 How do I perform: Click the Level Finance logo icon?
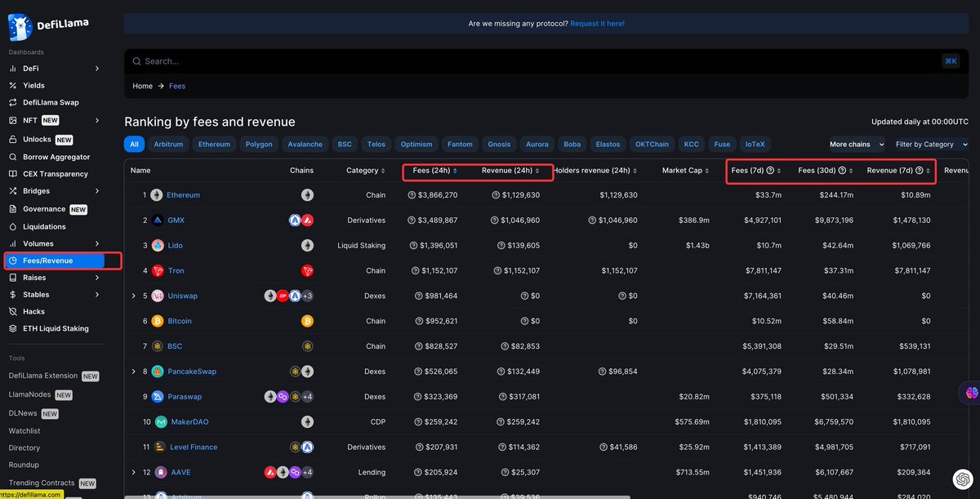pos(159,448)
